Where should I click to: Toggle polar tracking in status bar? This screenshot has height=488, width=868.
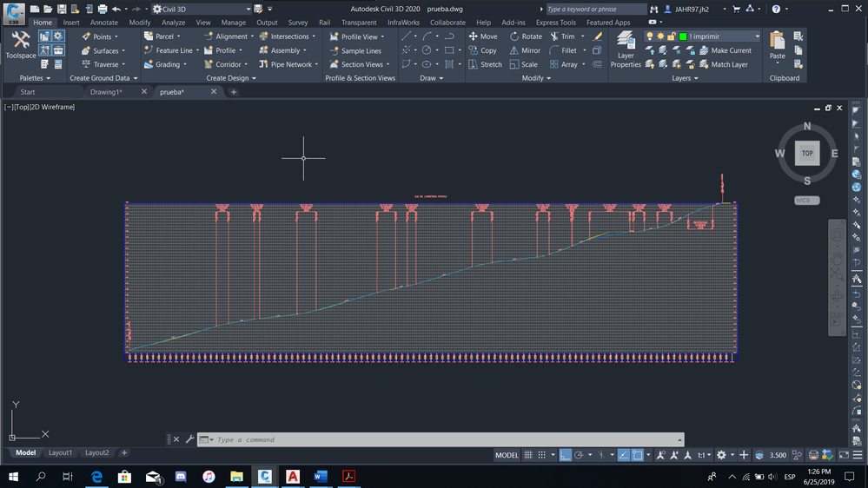pos(579,455)
